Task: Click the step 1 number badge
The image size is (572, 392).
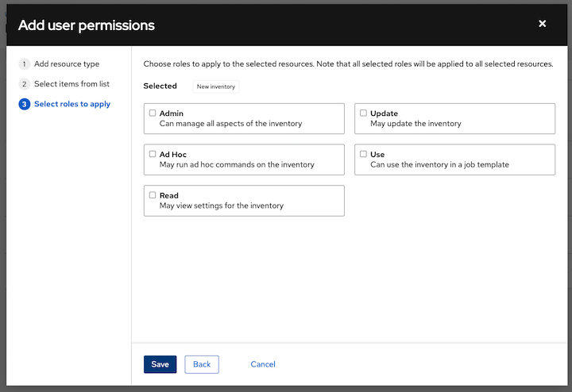Action: pos(25,63)
